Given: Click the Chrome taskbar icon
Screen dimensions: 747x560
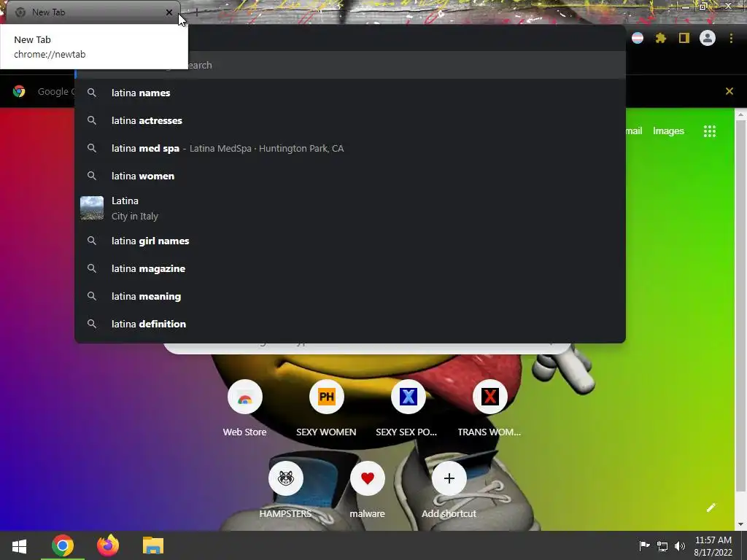Looking at the screenshot, I should coord(63,545).
